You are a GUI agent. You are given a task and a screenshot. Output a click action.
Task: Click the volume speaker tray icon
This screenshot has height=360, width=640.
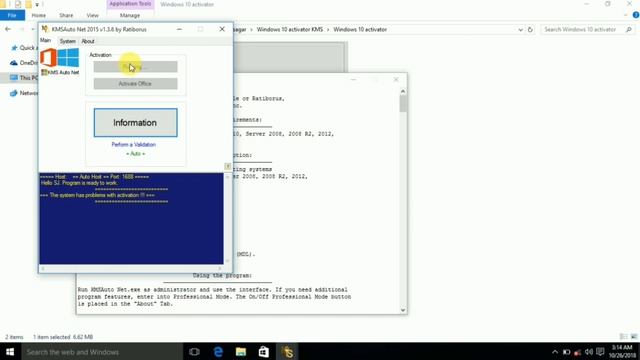pyautogui.click(x=589, y=352)
